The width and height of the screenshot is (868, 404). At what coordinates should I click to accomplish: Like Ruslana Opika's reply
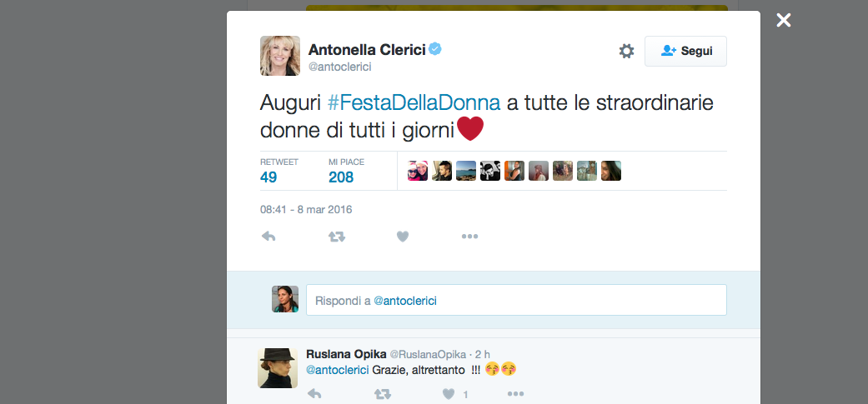[x=449, y=394]
